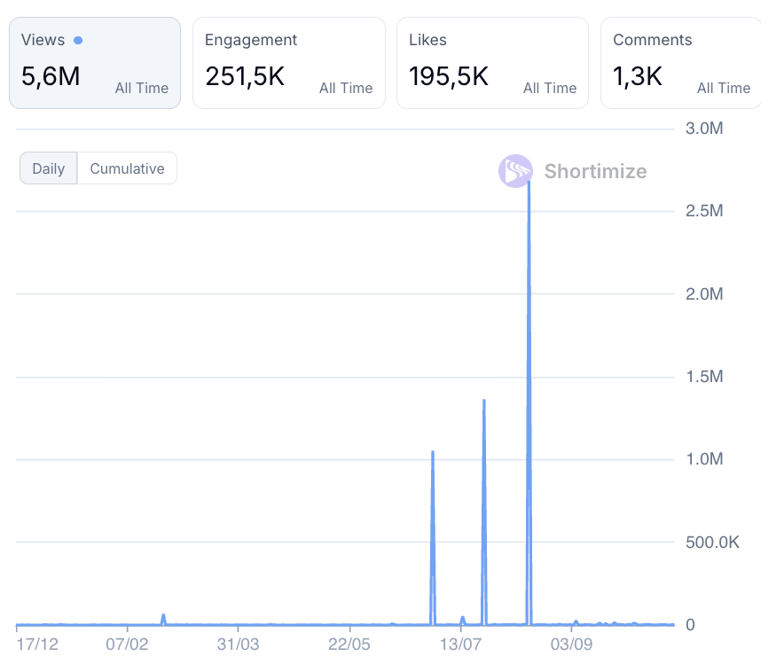Click All Time under Engagement
This screenshot has height=672, width=784.
[346, 88]
